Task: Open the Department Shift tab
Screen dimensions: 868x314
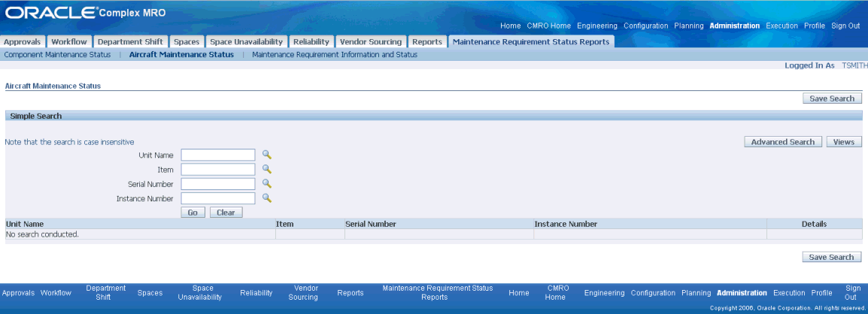Action: pos(130,41)
